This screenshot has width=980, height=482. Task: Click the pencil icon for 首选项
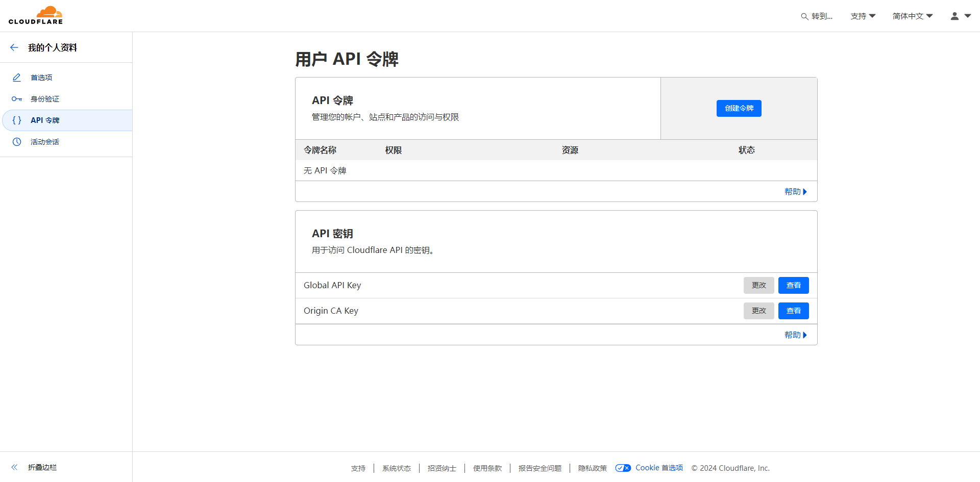coord(17,78)
